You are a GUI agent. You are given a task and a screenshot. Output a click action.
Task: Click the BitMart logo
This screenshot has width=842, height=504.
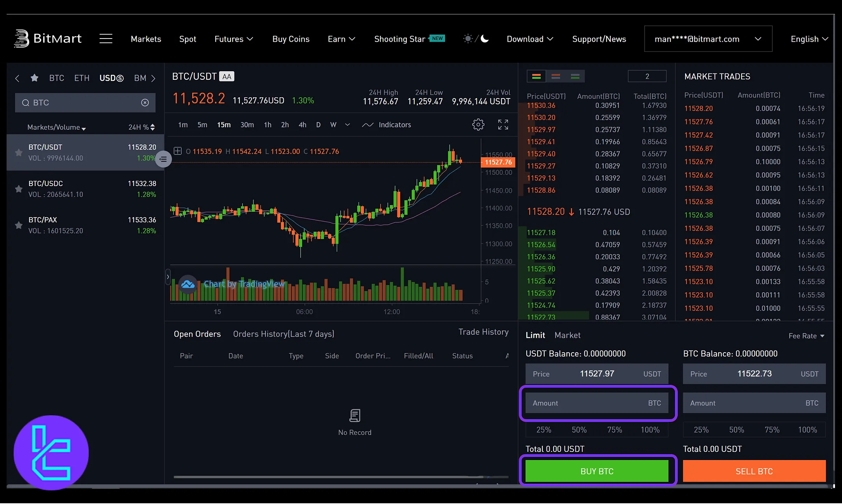[48, 39]
